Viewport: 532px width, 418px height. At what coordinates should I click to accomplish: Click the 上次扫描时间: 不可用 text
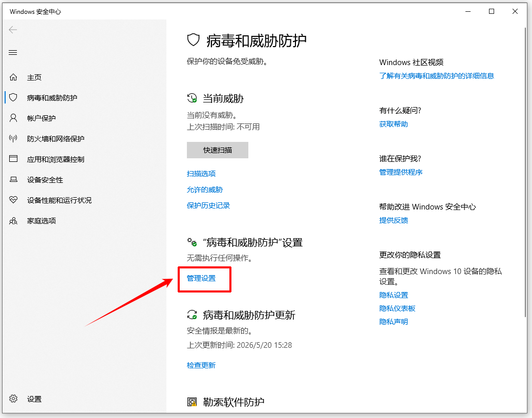point(223,127)
